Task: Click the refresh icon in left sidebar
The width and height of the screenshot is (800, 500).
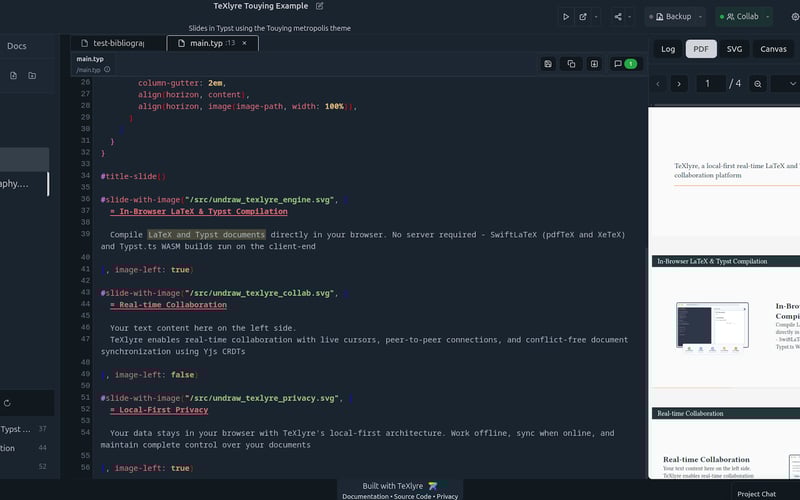Action: [7, 403]
